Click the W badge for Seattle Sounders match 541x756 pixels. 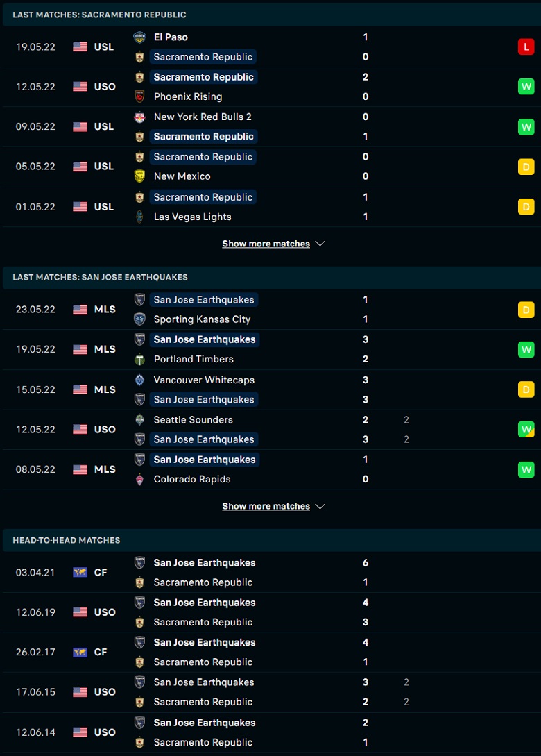tap(526, 430)
